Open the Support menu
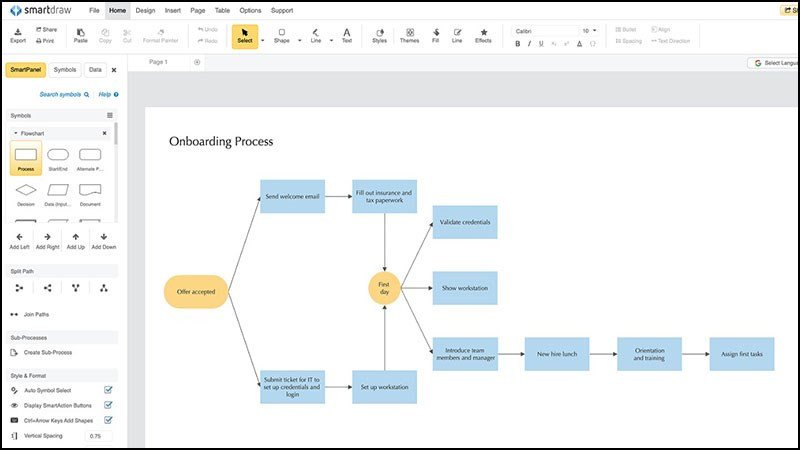The height and width of the screenshot is (450, 800). [282, 10]
